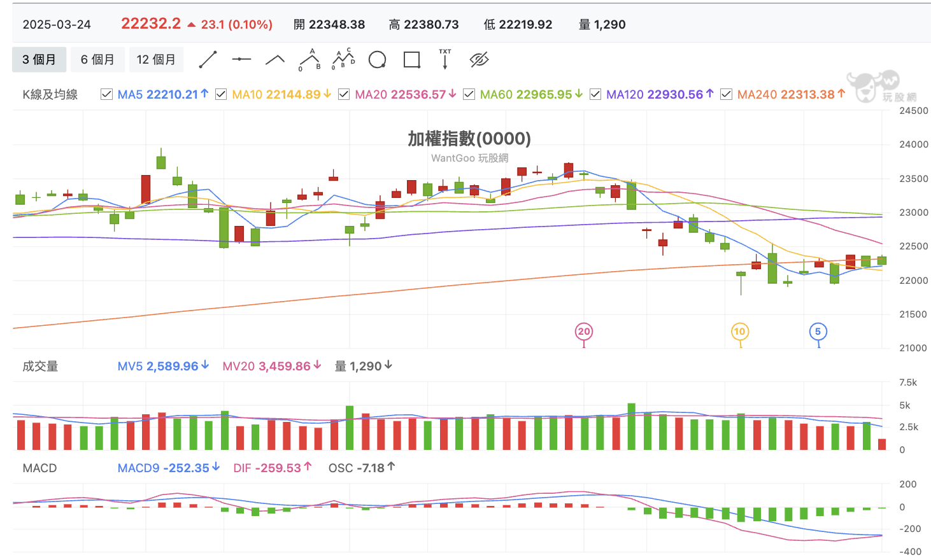Select the ABO three-point wave tool
931x560 pixels.
pyautogui.click(x=309, y=60)
